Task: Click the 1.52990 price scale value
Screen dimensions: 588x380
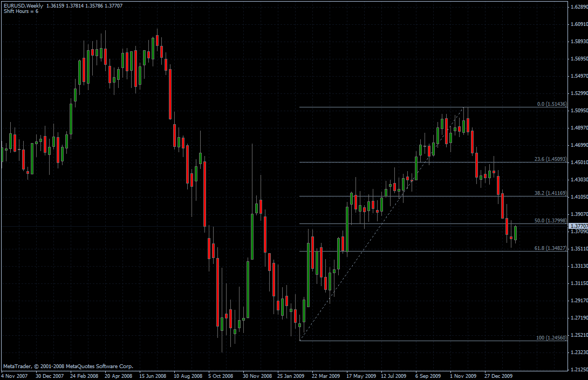Action: (579, 93)
